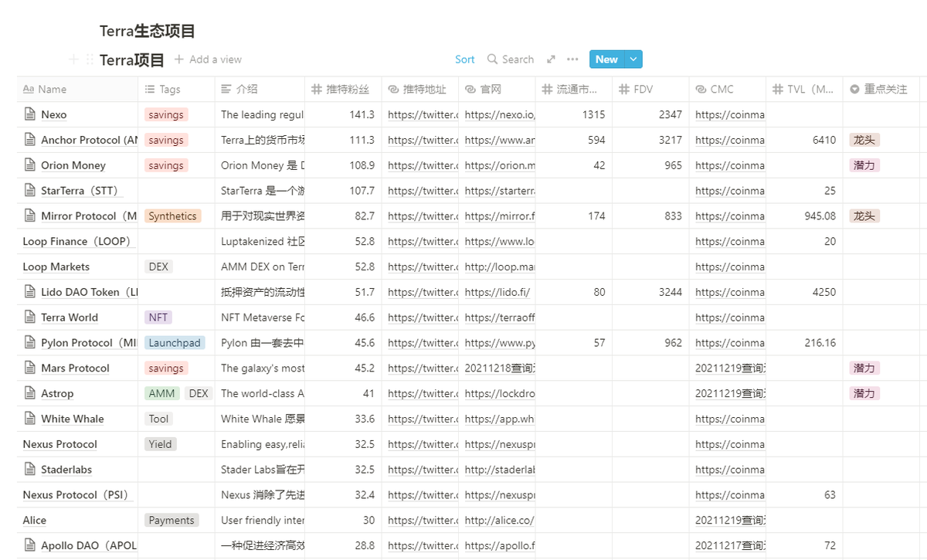Click the Anchor Protocol page icon
This screenshot has width=927, height=560.
[x=29, y=140]
